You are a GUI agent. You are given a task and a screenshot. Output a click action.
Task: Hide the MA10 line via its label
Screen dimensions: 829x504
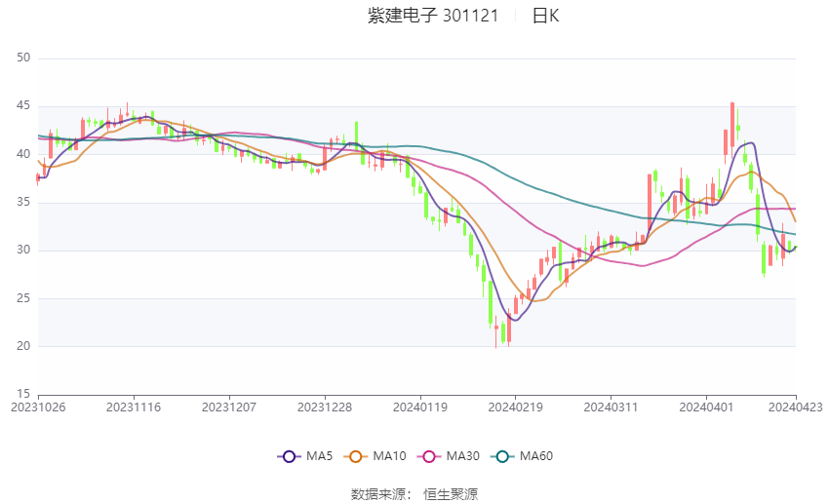pos(390,456)
